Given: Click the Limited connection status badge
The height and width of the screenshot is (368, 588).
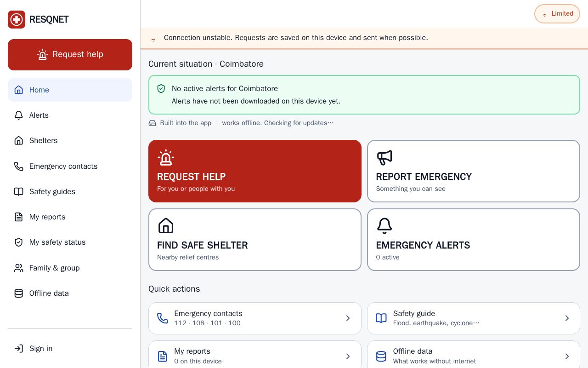Looking at the screenshot, I should [557, 14].
